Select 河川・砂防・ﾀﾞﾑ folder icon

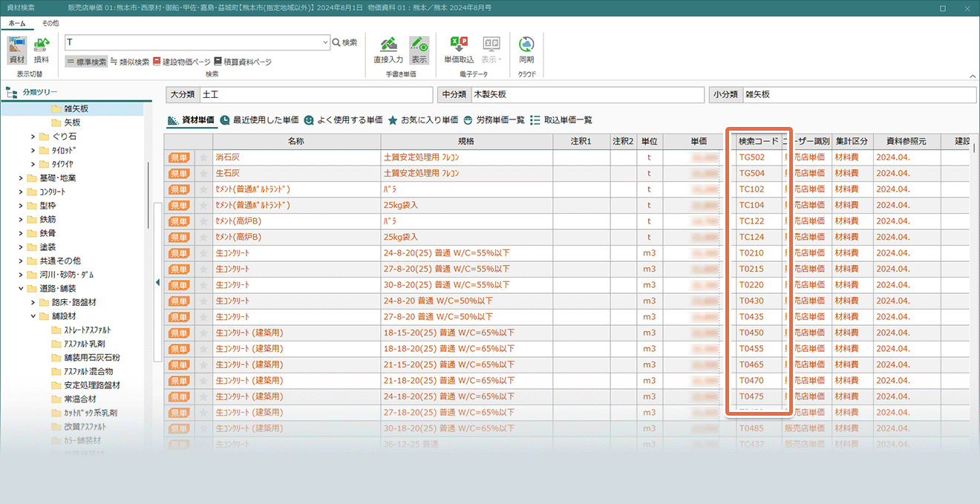click(32, 275)
